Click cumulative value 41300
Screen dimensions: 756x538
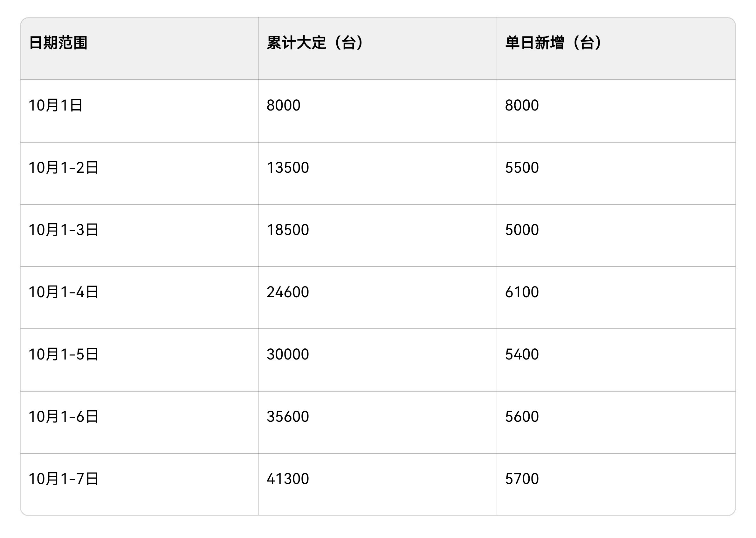pos(287,479)
